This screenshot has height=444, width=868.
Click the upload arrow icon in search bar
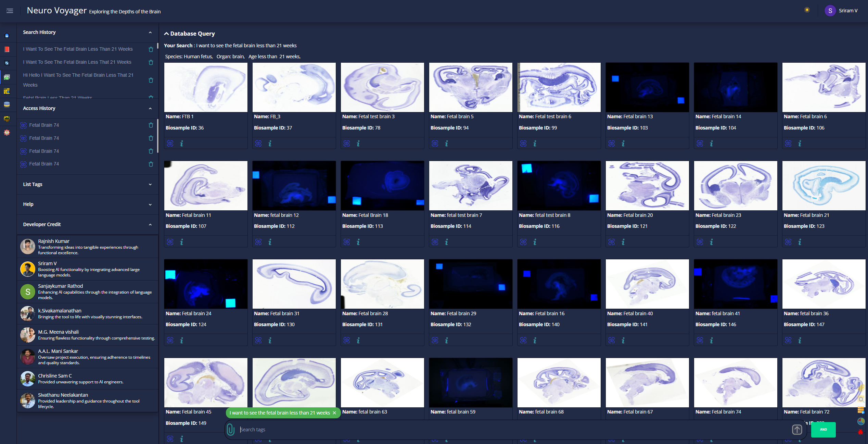click(x=797, y=430)
